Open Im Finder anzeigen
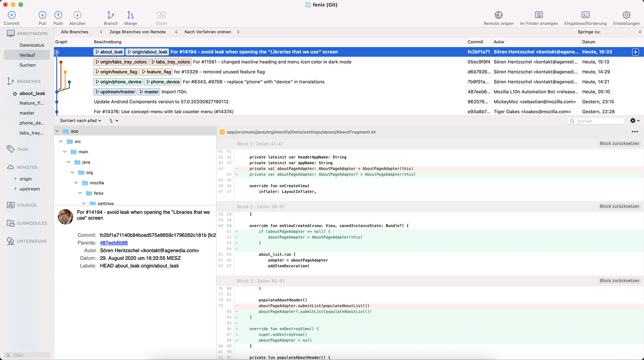Viewport: 644px width, 360px height. [539, 15]
